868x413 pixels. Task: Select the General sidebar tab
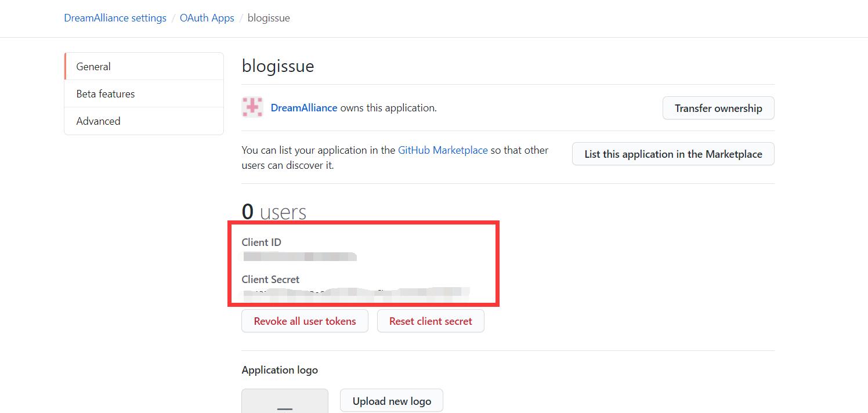[93, 66]
